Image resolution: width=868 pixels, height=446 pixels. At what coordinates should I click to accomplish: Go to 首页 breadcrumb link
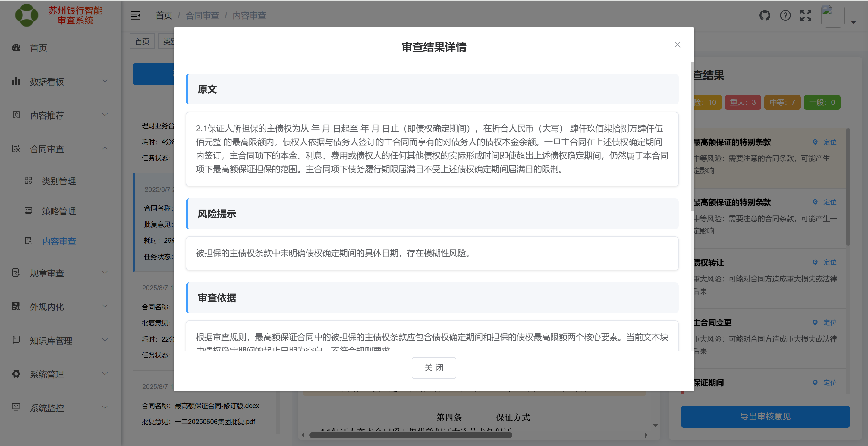coord(164,15)
